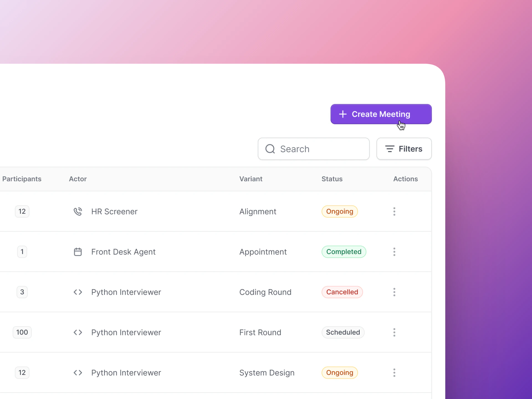
Task: Click the magnifying glass search icon
Action: click(x=270, y=149)
